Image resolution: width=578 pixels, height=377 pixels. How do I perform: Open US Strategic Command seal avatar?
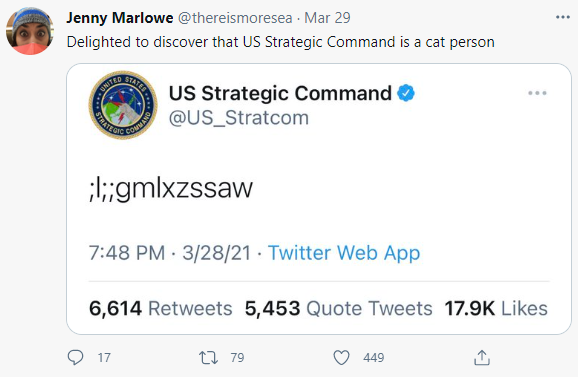tap(123, 105)
